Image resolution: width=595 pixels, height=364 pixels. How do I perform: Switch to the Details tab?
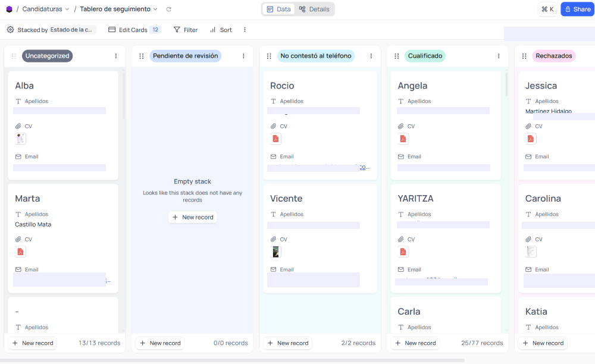point(314,9)
